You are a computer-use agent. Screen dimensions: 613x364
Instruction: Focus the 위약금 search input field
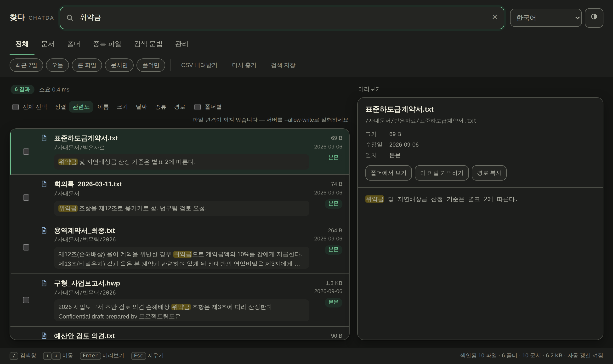tap(282, 18)
